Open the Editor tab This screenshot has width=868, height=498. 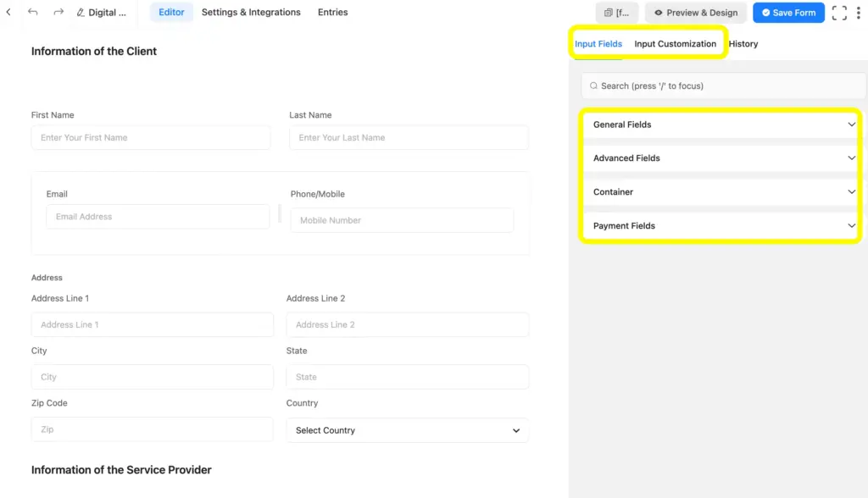171,12
